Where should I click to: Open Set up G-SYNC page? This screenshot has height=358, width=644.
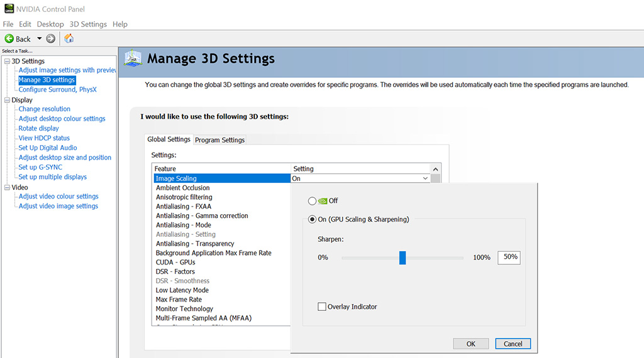pos(40,167)
